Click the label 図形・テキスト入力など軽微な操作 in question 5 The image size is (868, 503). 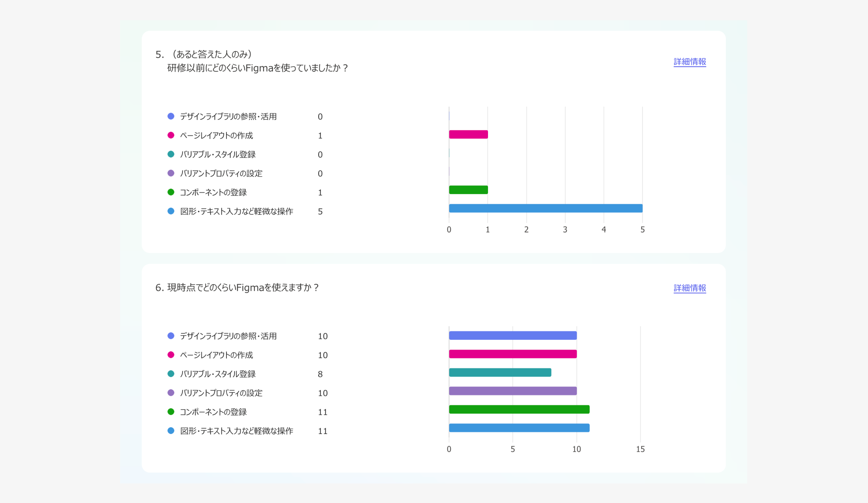coord(236,211)
